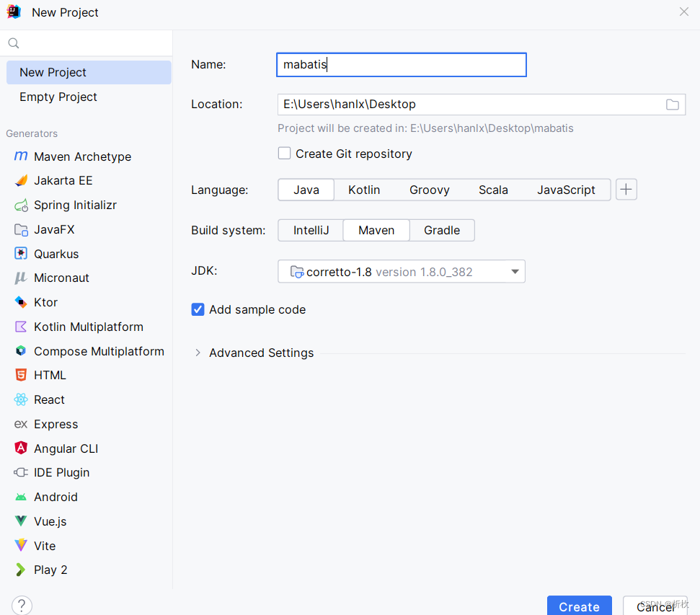Image resolution: width=700 pixels, height=615 pixels.
Task: Click the Android robot icon
Action: point(21,497)
